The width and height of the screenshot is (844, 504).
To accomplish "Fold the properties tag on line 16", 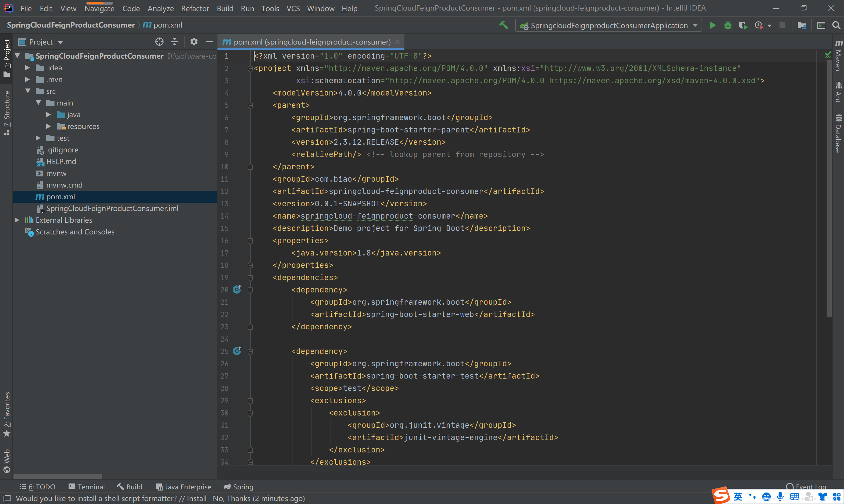I will tap(250, 241).
